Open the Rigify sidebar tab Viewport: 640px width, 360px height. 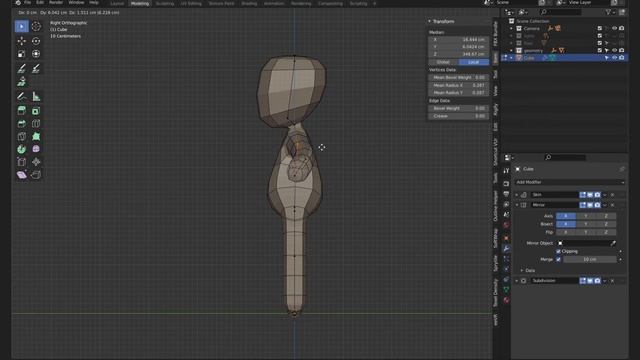496,109
